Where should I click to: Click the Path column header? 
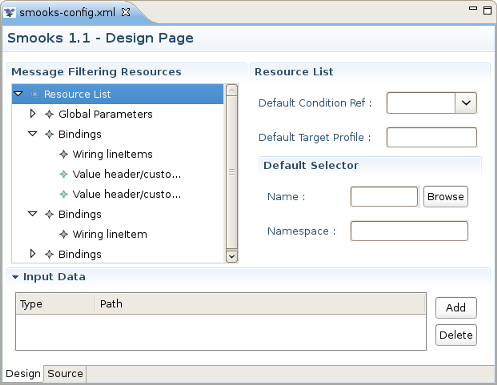click(x=260, y=304)
